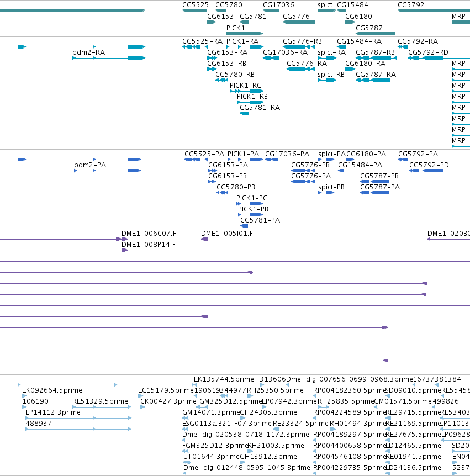
Task: Click transcript CG5780-RB
Action: point(235,75)
